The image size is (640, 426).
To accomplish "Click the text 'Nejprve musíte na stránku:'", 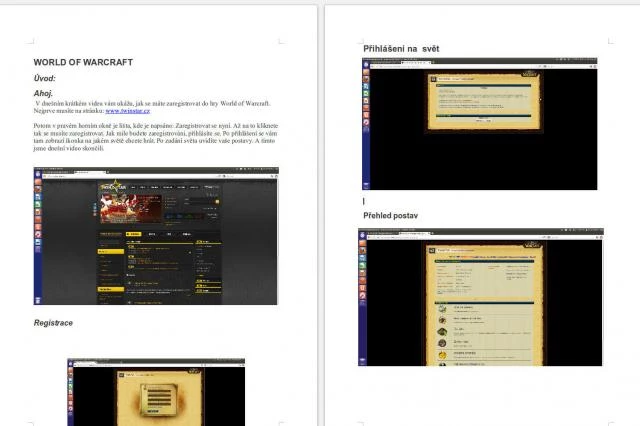I will 69,111.
